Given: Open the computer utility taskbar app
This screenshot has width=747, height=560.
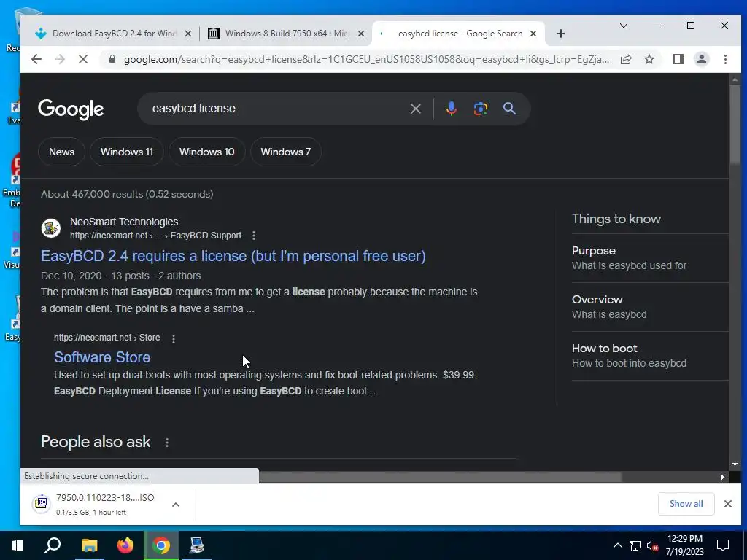Looking at the screenshot, I should click(197, 545).
